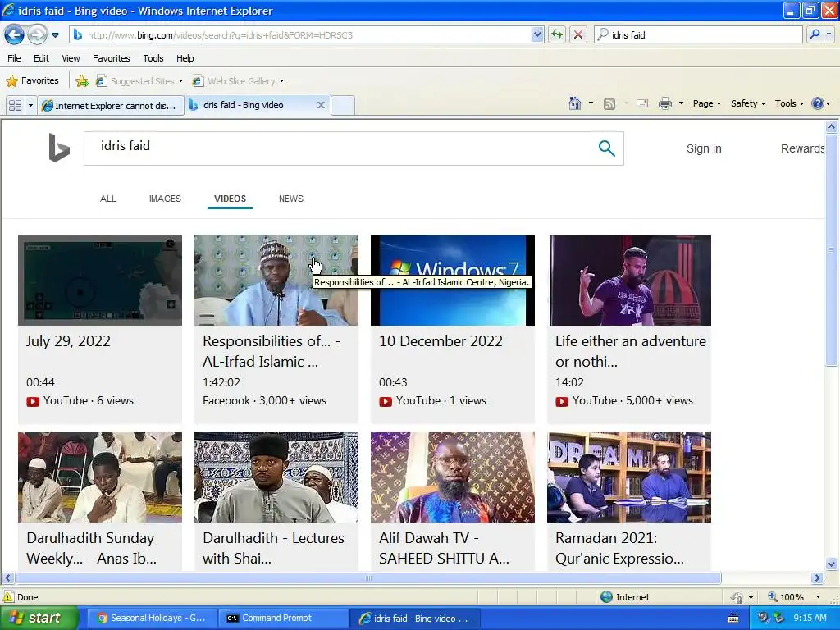840x630 pixels.
Task: Click the browser Back arrow button
Action: 14,34
